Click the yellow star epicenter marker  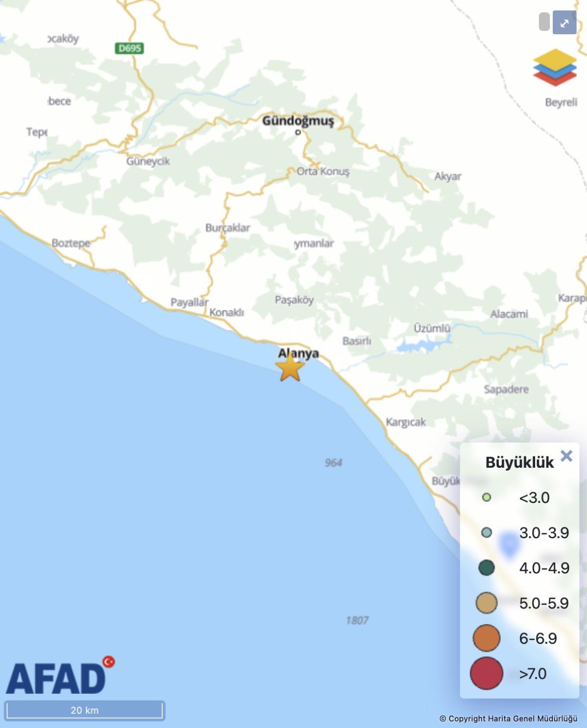[290, 368]
